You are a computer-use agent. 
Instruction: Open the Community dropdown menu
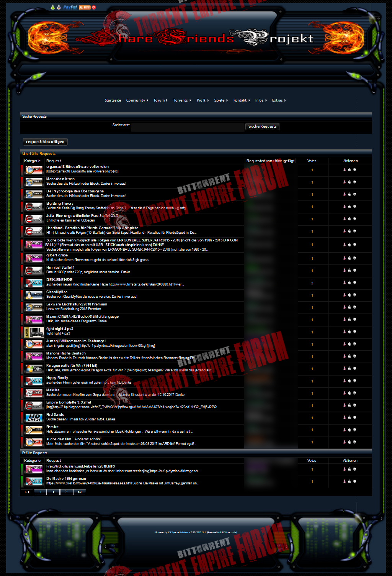[137, 100]
